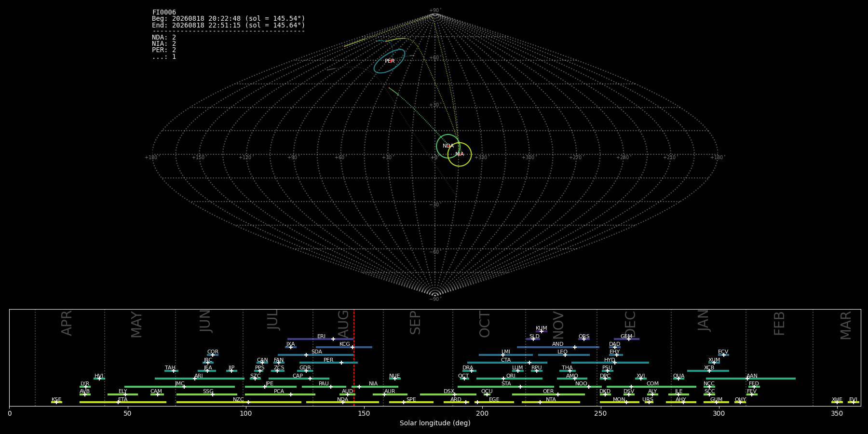Click the LYR shower label in the timeline

[x=85, y=384]
